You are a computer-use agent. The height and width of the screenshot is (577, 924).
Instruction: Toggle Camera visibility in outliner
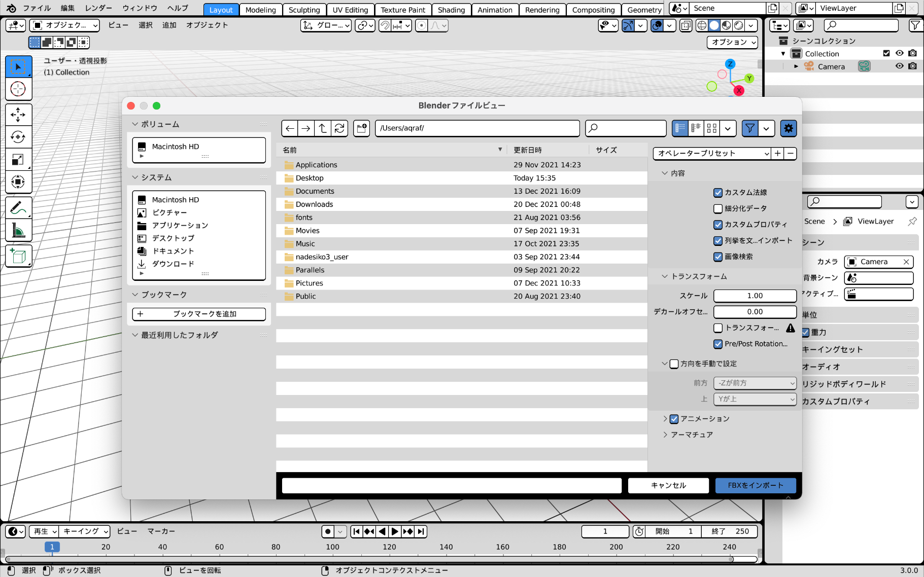pos(899,66)
